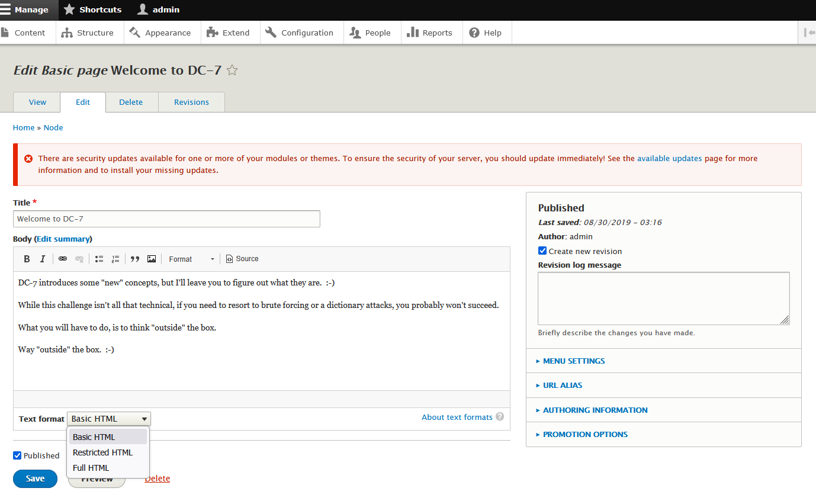816x504 pixels.
Task: Expand the URL Alias section
Action: click(563, 385)
